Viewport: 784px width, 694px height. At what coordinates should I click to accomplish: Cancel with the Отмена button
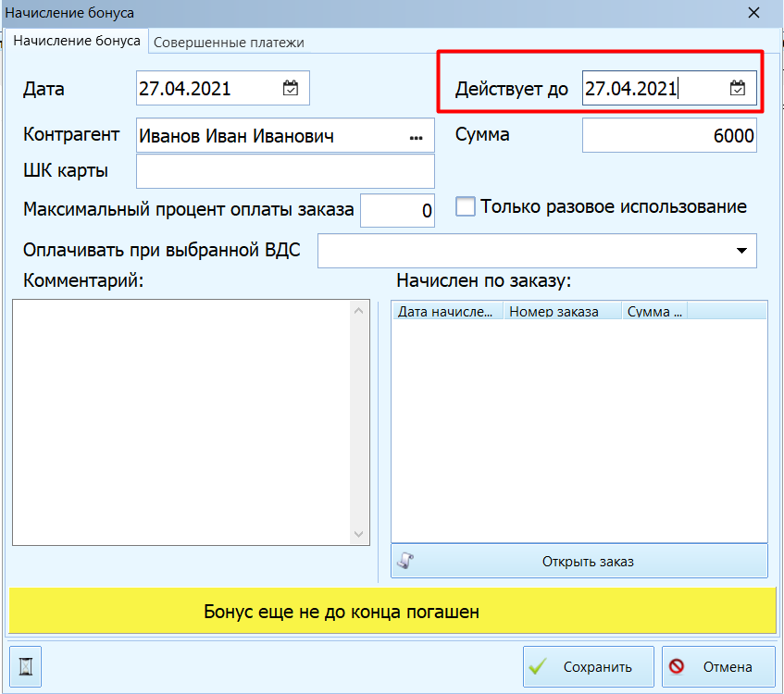718,667
